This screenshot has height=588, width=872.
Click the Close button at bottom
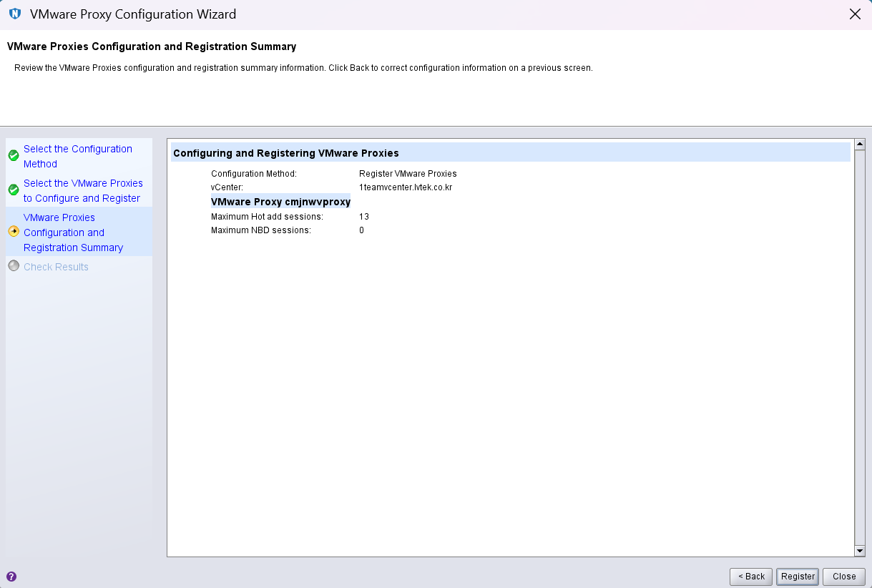click(x=844, y=577)
